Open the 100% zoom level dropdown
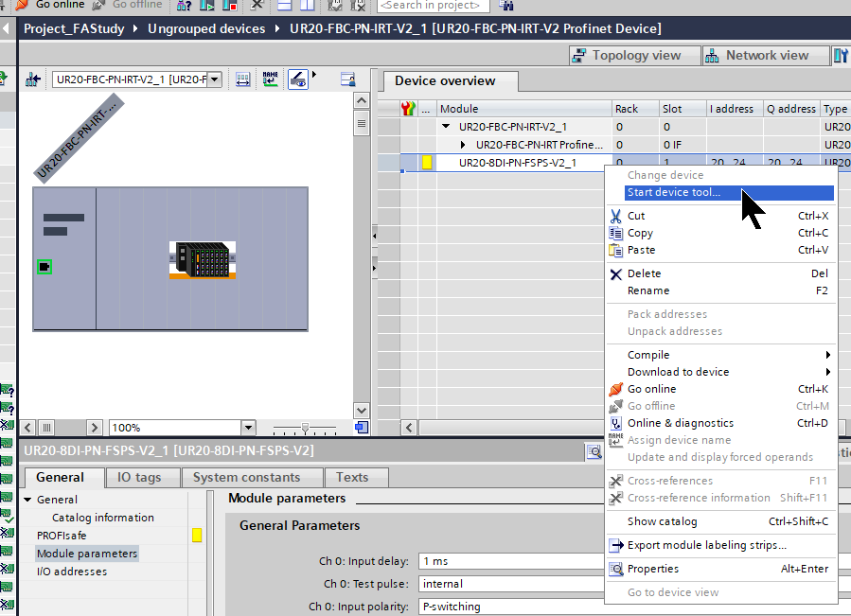This screenshot has width=851, height=616. point(248,428)
